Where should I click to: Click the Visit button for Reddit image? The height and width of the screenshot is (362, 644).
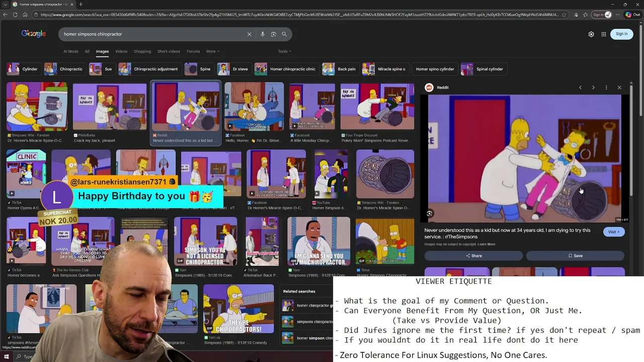pyautogui.click(x=614, y=232)
